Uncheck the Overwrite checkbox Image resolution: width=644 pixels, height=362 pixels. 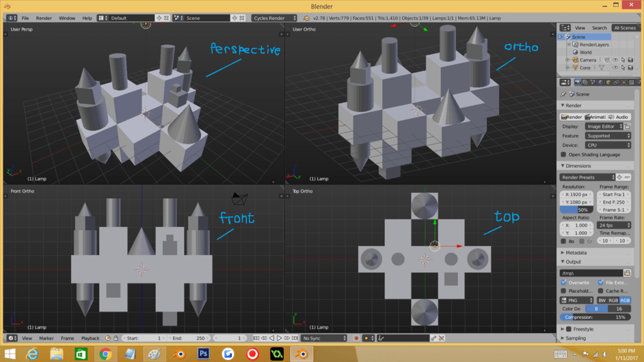[564, 282]
